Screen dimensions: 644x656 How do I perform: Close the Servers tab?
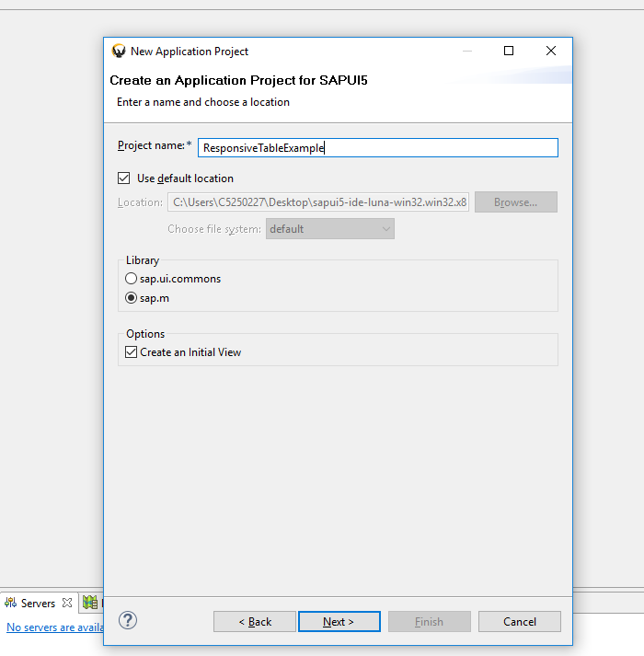[67, 603]
